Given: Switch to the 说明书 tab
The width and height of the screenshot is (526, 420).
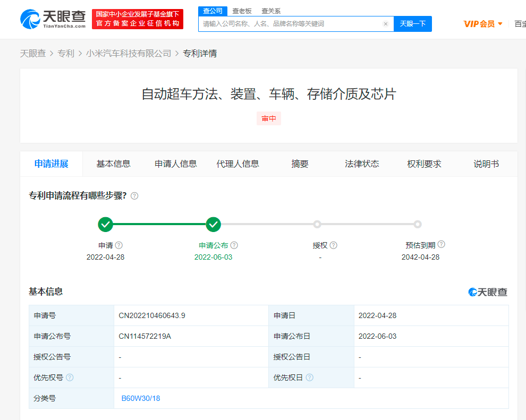Looking at the screenshot, I should click(x=486, y=164).
